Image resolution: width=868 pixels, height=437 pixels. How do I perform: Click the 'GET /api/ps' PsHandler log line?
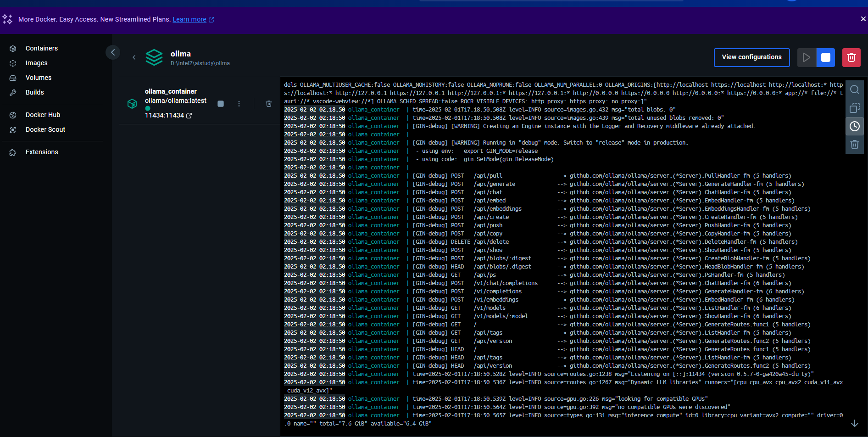point(534,275)
